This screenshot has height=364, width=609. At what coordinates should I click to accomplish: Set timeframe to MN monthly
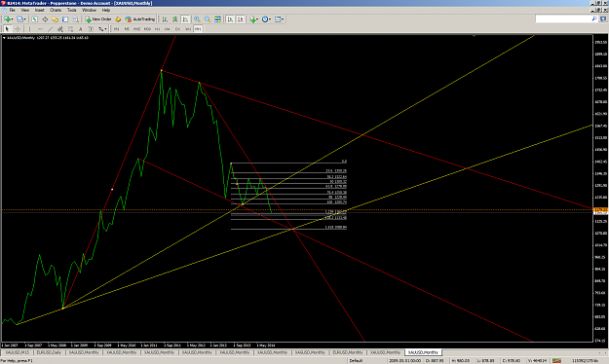pyautogui.click(x=198, y=29)
